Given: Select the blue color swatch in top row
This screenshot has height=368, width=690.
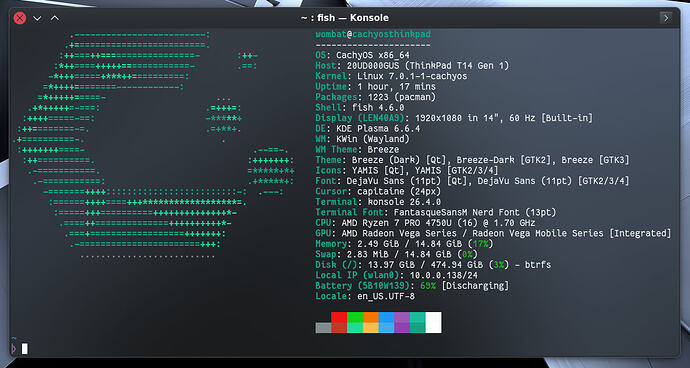Looking at the screenshot, I should tap(386, 317).
